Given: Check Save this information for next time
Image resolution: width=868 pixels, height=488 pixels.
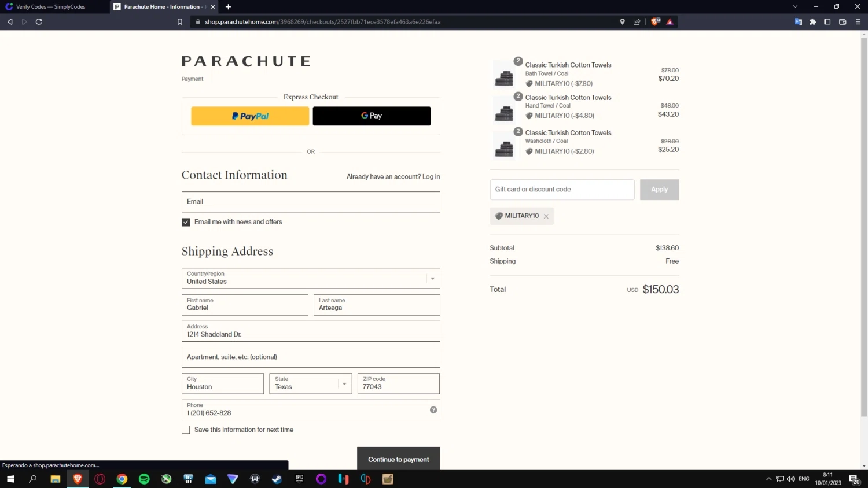Looking at the screenshot, I should [x=186, y=430].
